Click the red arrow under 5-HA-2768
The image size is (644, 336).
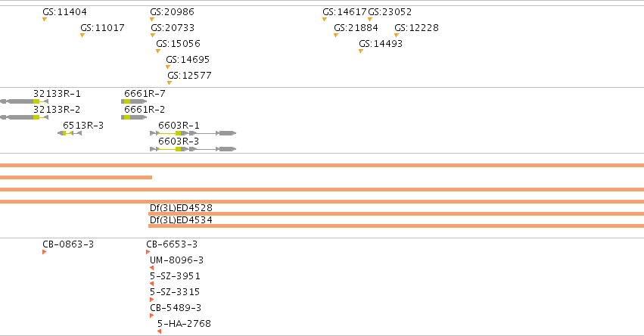(160, 331)
